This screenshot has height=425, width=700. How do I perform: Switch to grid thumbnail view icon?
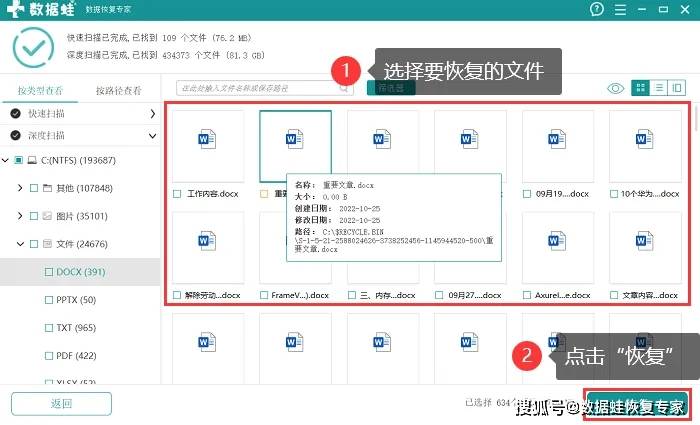click(640, 88)
